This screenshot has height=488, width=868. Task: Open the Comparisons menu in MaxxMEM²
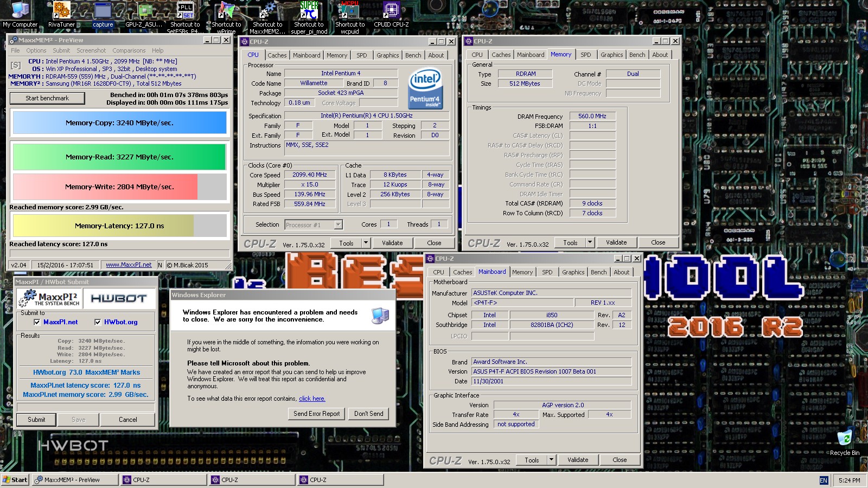click(x=129, y=50)
